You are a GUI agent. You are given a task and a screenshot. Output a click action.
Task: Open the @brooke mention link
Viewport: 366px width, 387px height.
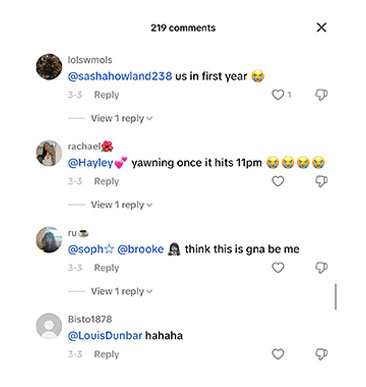tap(141, 249)
